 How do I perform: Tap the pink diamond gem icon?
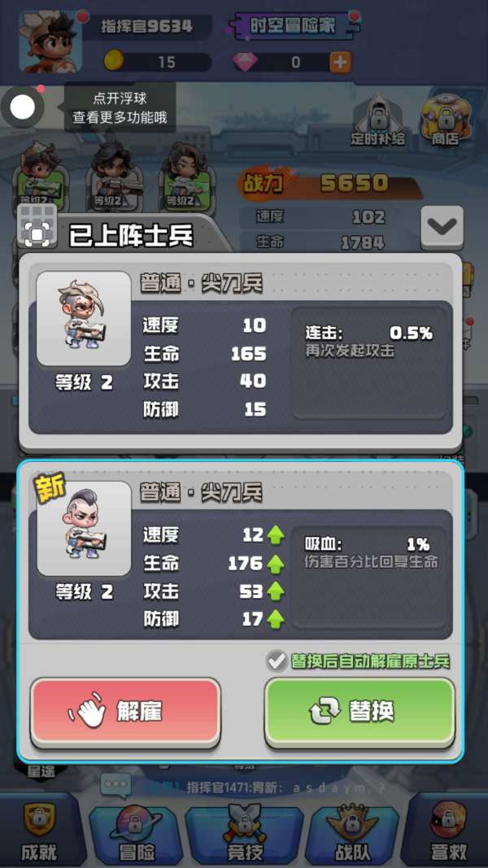pos(245,62)
